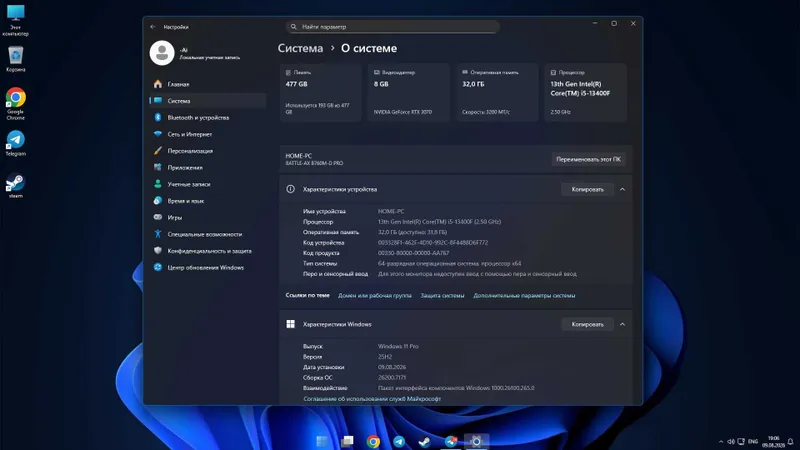Open Соглашение об использовании служб Майкрософт

[x=372, y=399]
